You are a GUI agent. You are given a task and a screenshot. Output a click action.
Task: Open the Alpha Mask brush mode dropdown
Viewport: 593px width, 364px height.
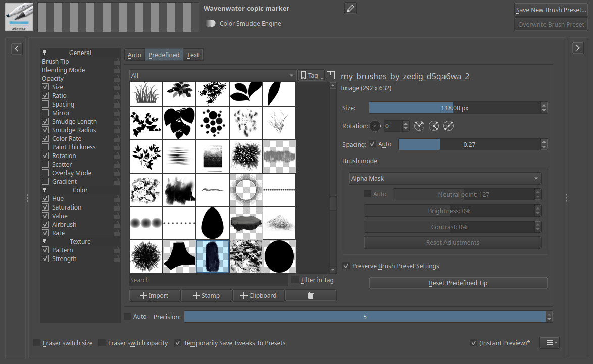[x=444, y=178]
